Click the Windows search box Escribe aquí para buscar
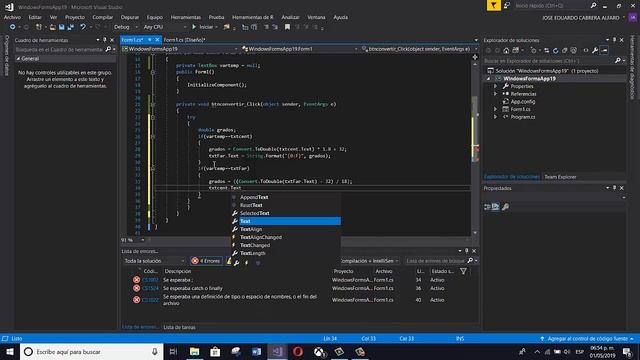Viewport: 640px width, 360px height. click(91, 351)
